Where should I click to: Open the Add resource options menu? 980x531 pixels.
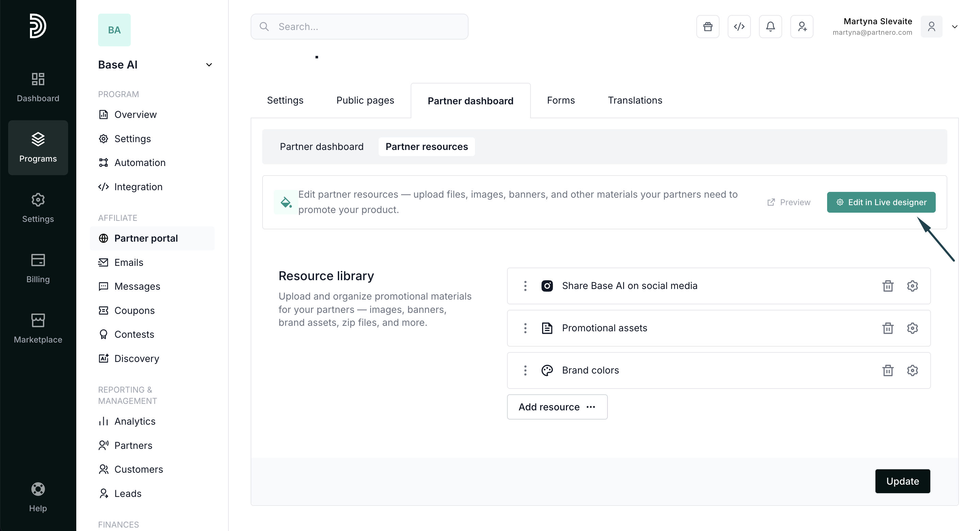(557, 407)
